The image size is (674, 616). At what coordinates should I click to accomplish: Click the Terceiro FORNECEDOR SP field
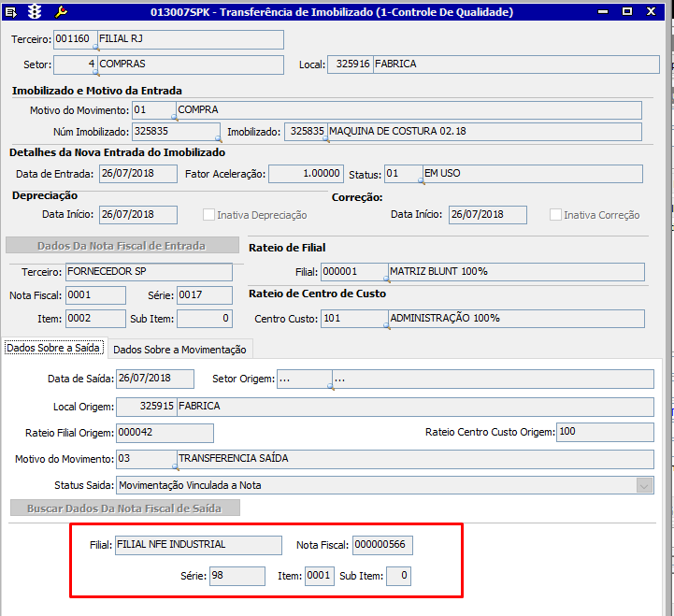point(149,272)
